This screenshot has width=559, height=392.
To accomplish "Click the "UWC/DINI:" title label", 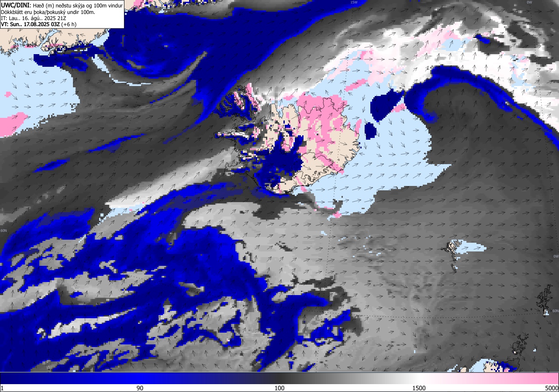I will coord(16,5).
